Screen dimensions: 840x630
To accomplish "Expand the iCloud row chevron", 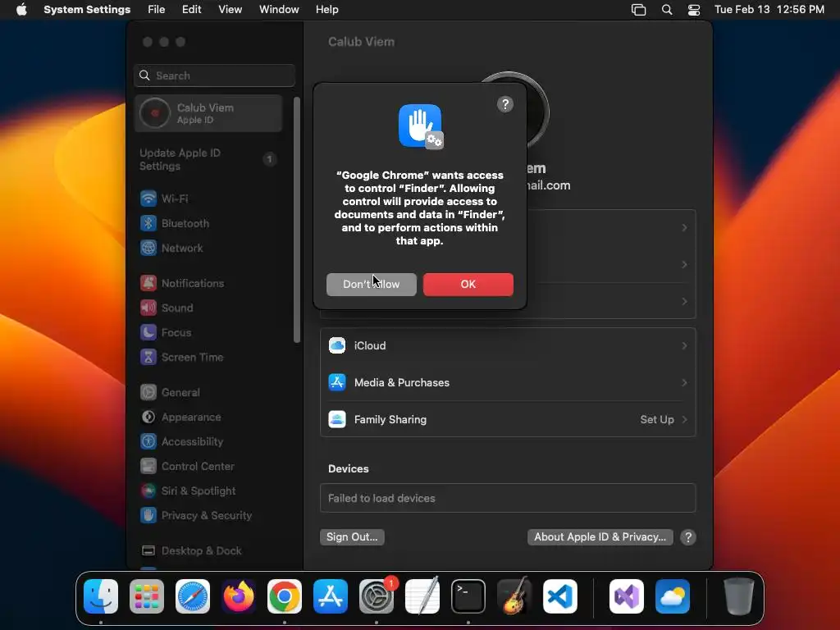I will coord(685,345).
